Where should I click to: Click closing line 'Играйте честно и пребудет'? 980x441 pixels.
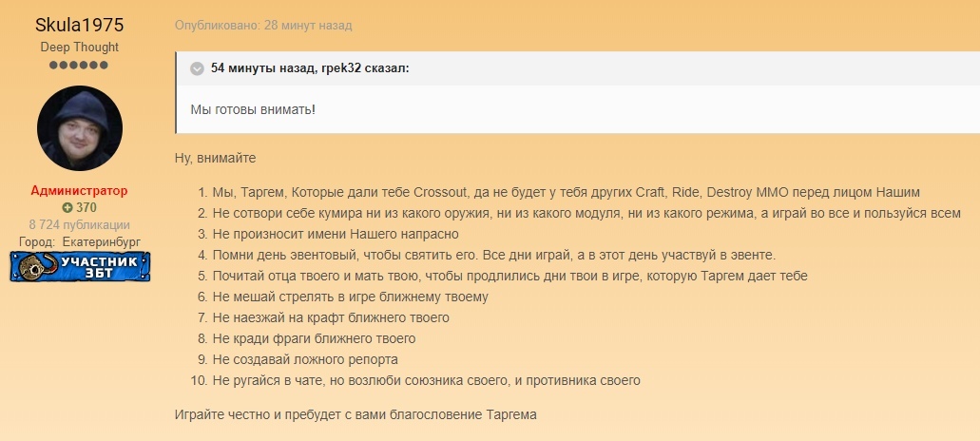click(355, 414)
